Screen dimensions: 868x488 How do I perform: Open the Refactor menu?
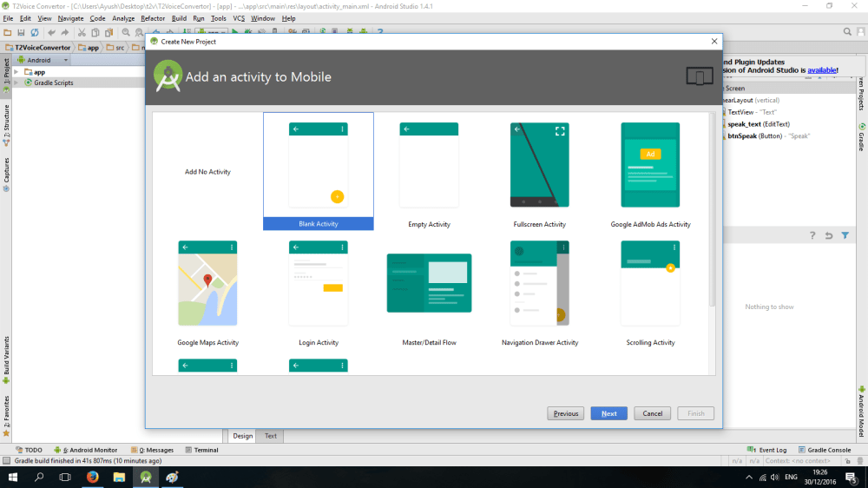click(153, 18)
